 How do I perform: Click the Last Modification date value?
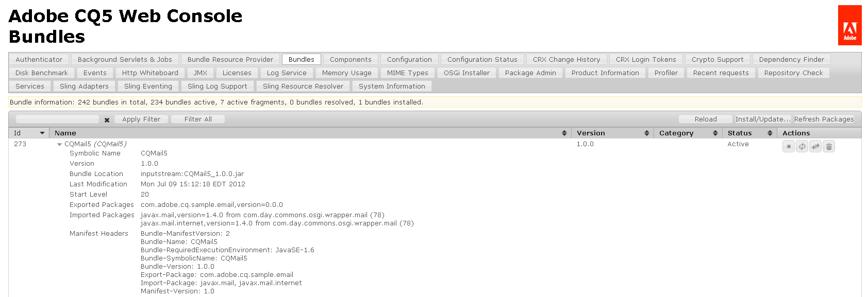click(193, 184)
